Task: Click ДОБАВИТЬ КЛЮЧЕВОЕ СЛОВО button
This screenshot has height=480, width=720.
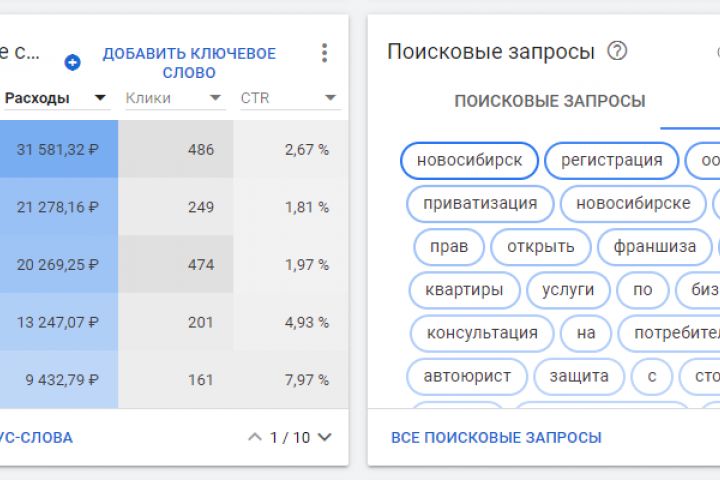Action: [189, 63]
